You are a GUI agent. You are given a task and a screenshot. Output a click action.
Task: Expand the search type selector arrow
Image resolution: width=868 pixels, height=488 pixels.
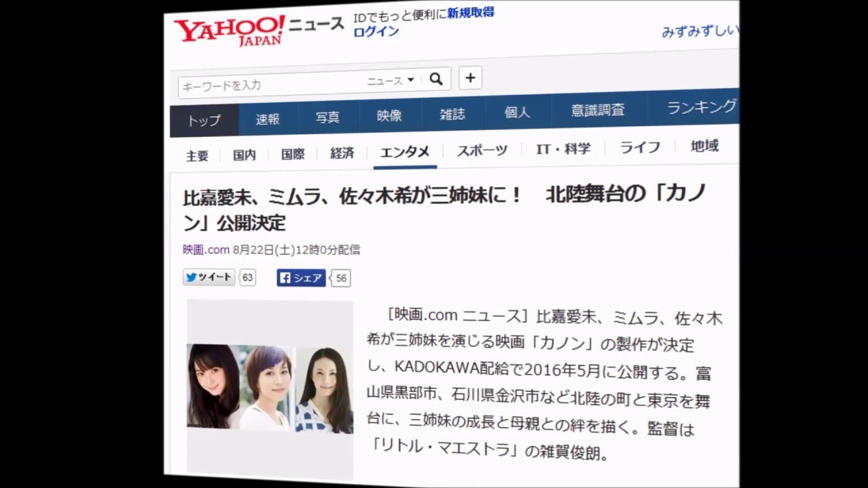[412, 80]
